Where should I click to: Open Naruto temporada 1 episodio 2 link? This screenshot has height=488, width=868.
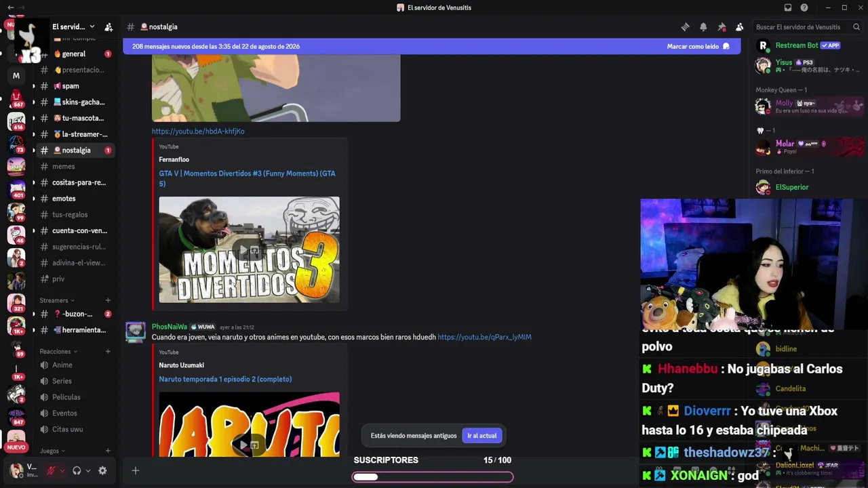(x=225, y=380)
